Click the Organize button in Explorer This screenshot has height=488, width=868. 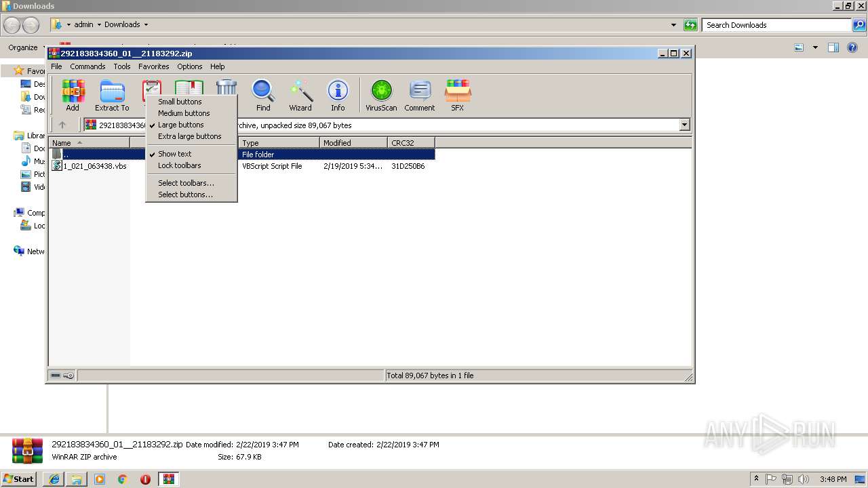(26, 47)
